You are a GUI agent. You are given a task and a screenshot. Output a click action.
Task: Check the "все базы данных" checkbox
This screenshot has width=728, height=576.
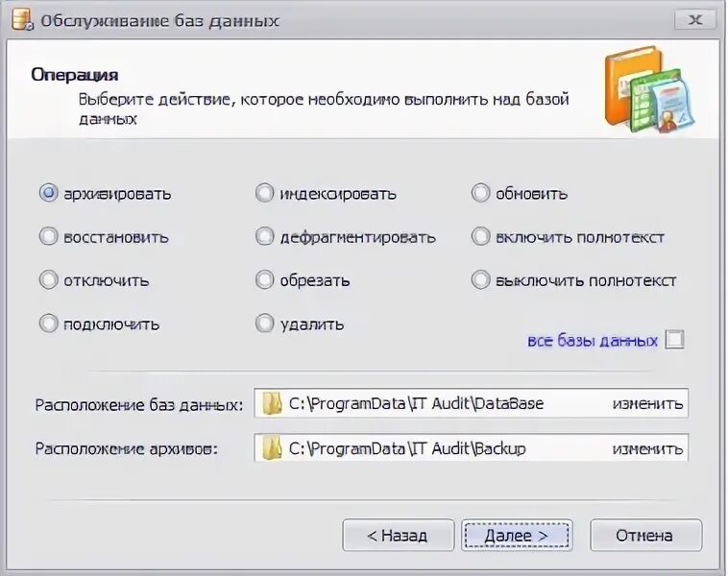674,339
